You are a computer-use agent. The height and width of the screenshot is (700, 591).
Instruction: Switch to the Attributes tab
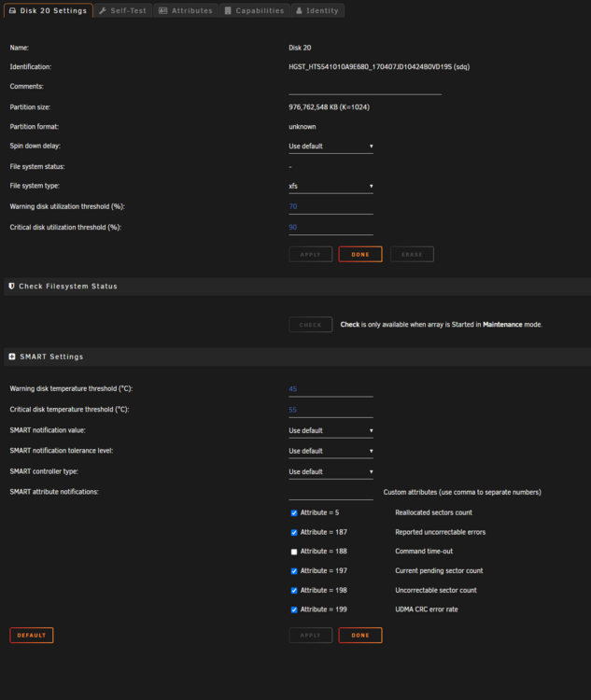coord(186,10)
